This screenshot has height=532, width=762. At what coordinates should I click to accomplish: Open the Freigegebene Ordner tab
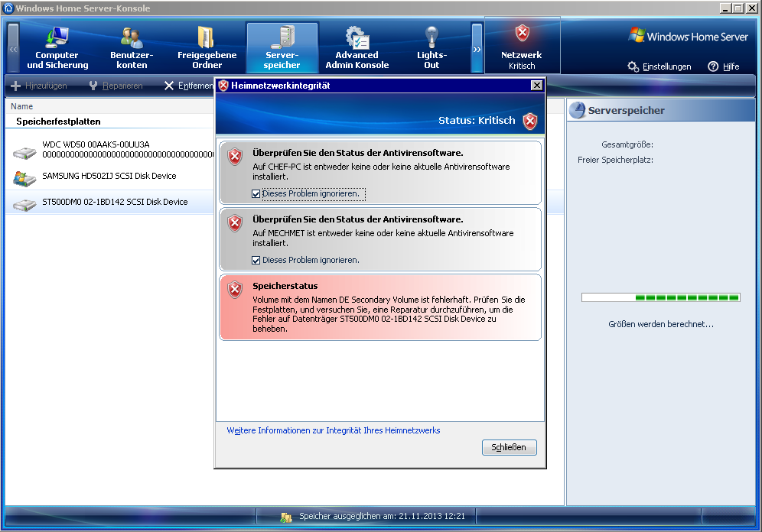click(207, 47)
